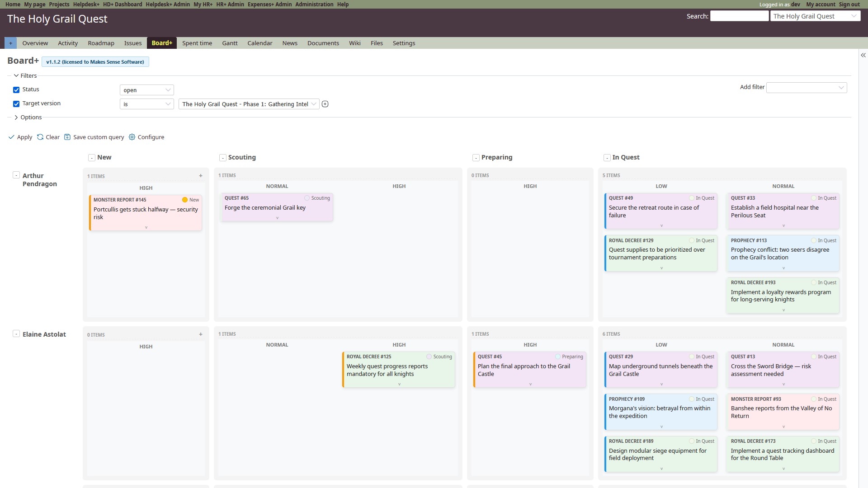Switch to the Gantt tab
Screen dimensions: 868x488
click(230, 43)
